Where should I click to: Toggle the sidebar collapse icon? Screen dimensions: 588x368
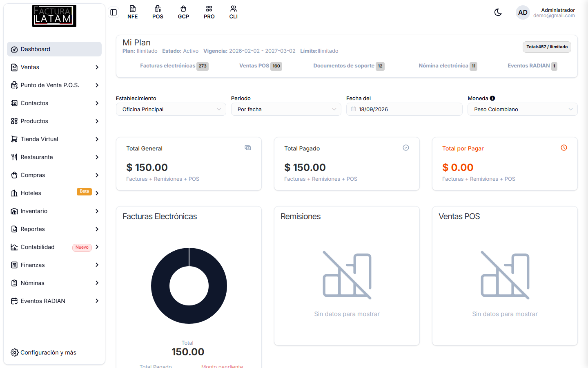(114, 12)
